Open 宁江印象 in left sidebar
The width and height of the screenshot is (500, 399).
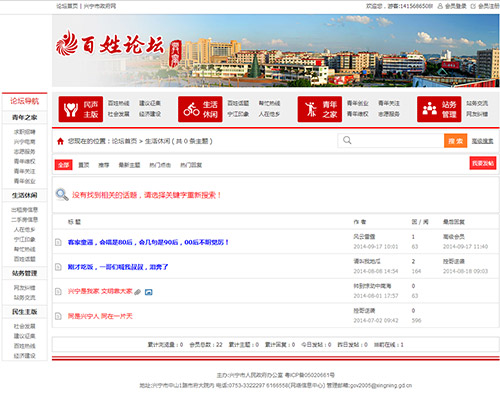tap(25, 239)
